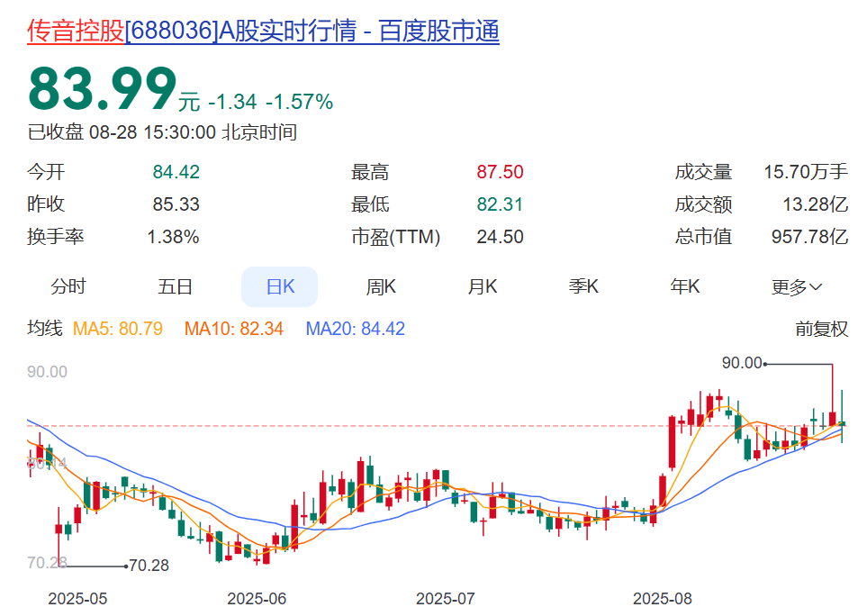Switch to the 周K weekly chart
867x616 pixels.
(382, 285)
